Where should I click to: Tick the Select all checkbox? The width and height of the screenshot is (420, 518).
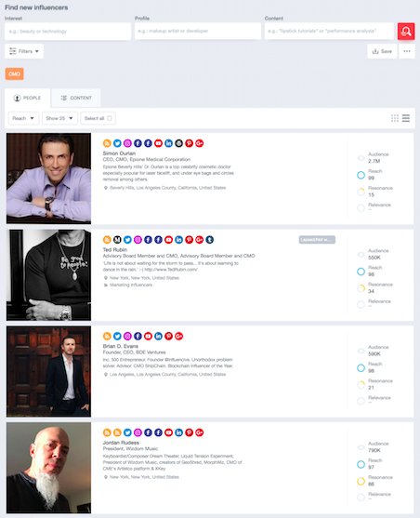pos(110,118)
